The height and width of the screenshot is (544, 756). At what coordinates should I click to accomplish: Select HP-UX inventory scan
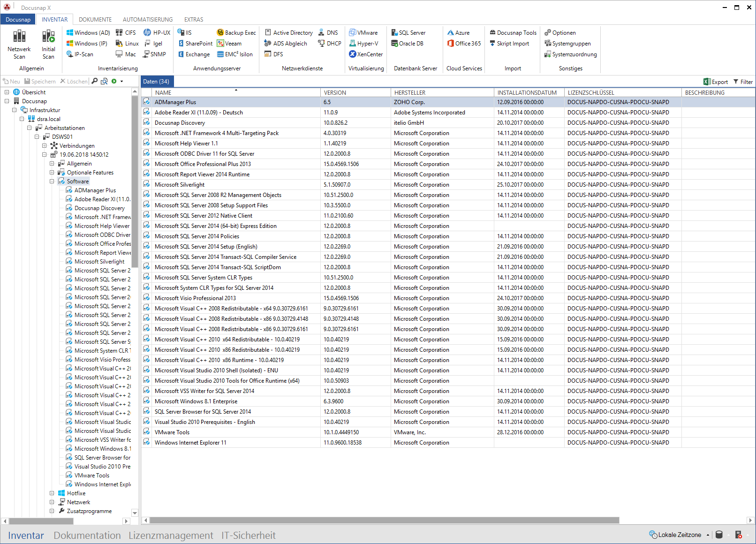tap(157, 33)
